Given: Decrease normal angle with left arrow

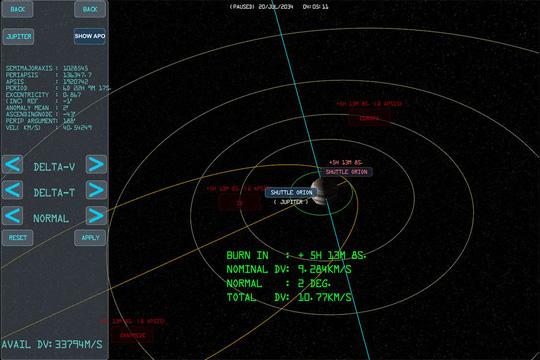Looking at the screenshot, I should coord(12,216).
